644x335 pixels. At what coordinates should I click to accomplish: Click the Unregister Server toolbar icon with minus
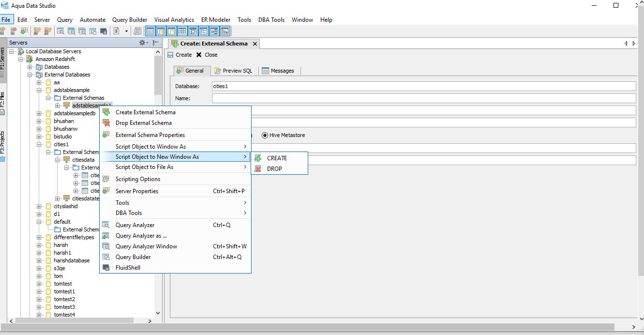(x=13, y=31)
